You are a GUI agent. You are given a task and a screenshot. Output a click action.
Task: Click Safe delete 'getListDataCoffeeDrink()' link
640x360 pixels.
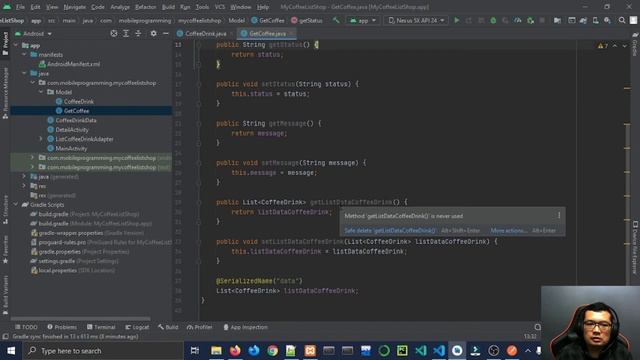coord(390,231)
